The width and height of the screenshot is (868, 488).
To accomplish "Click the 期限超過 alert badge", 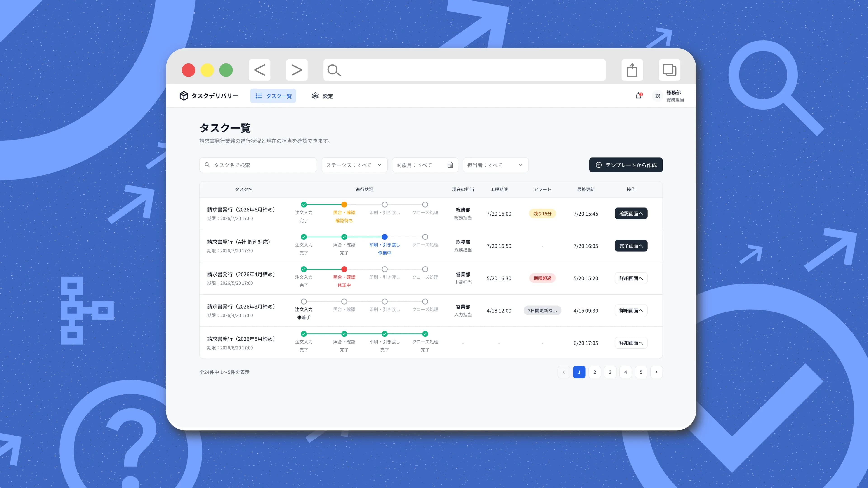I will 542,278.
